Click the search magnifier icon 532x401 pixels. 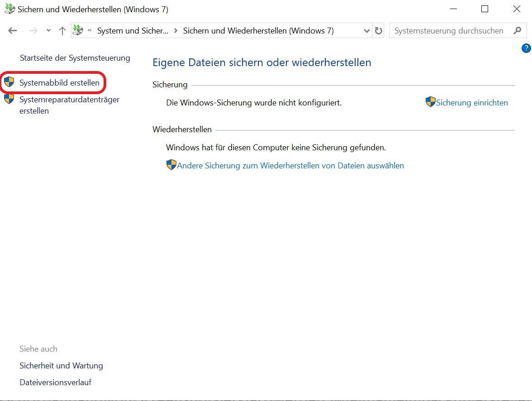tap(518, 31)
